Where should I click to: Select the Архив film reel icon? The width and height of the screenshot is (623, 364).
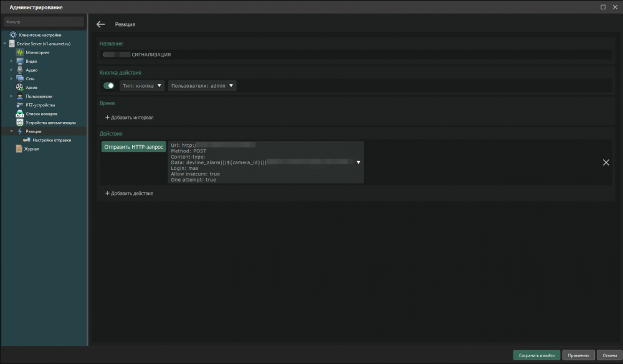tap(20, 88)
